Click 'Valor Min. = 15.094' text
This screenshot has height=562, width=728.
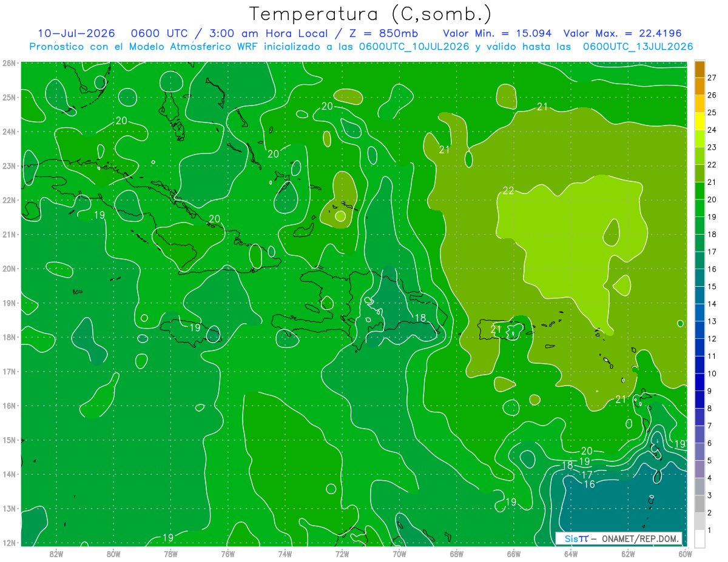[498, 33]
